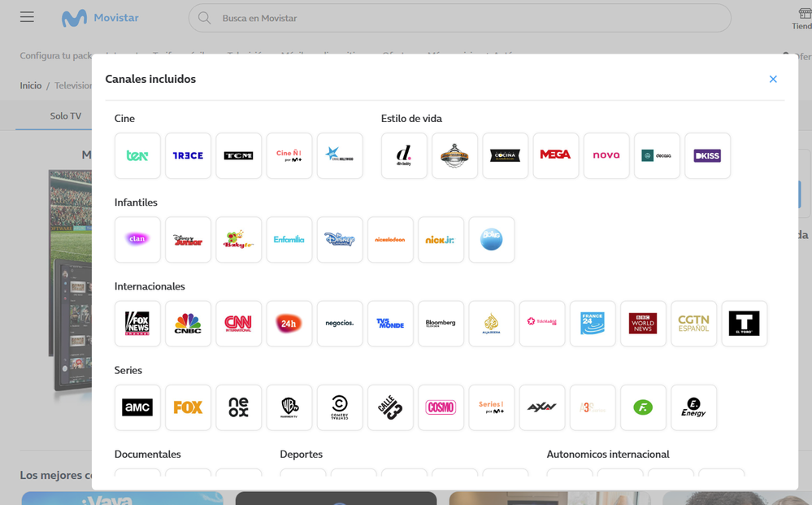Viewport: 812px width, 505px height.
Task: Click the COSMO channel icon
Action: coord(441,407)
